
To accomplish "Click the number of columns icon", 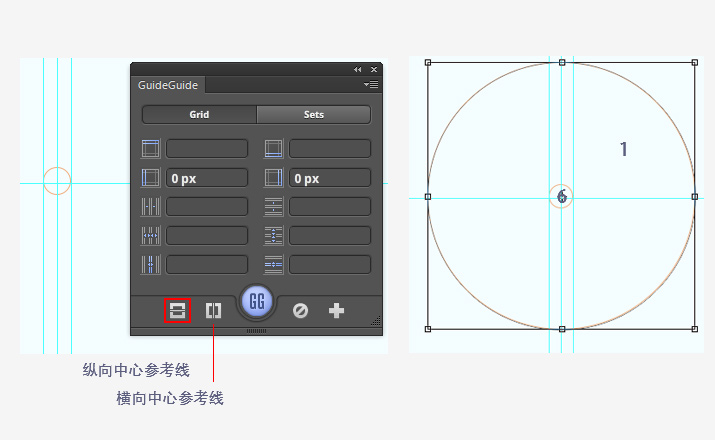I will click(151, 207).
